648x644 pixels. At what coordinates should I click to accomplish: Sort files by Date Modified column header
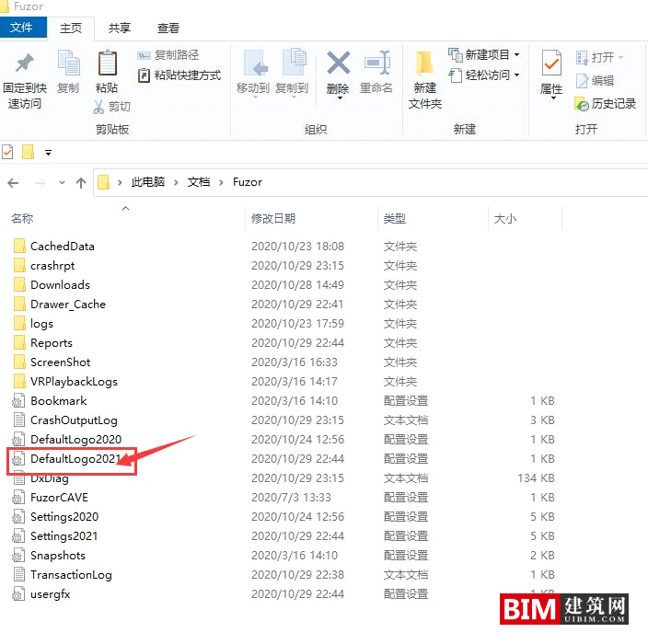273,219
